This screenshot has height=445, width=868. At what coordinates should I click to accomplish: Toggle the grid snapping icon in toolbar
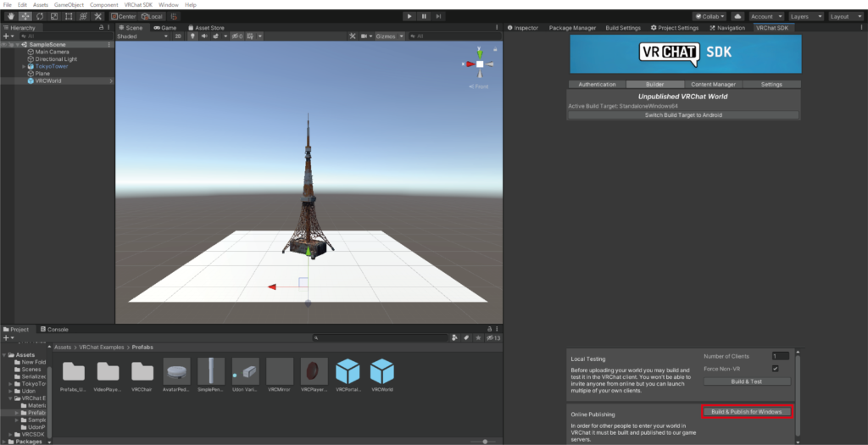tap(173, 16)
